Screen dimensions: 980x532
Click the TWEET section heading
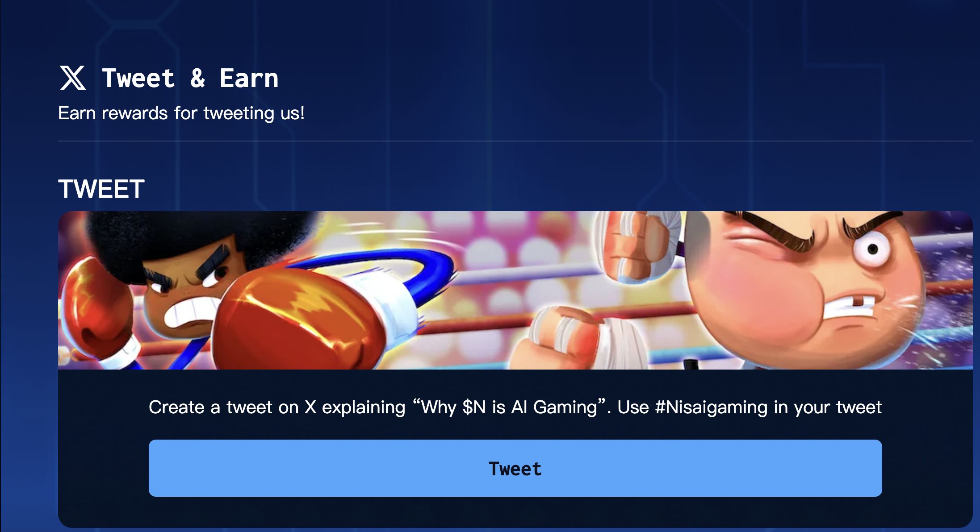(101, 189)
